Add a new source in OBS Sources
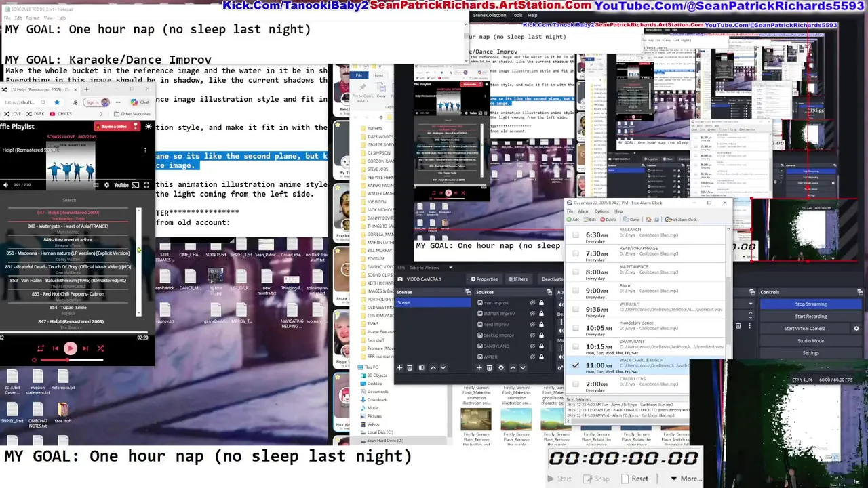This screenshot has width=868, height=488. coord(479,368)
